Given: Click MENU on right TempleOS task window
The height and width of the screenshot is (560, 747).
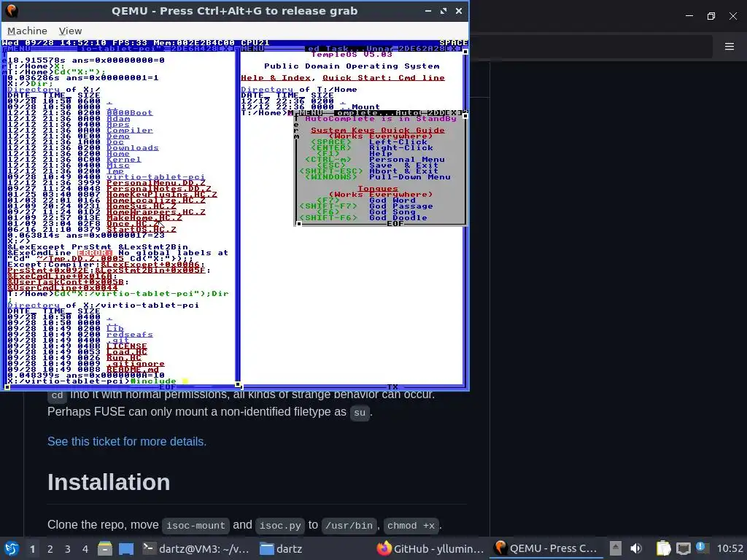Looking at the screenshot, I should tap(252, 49).
